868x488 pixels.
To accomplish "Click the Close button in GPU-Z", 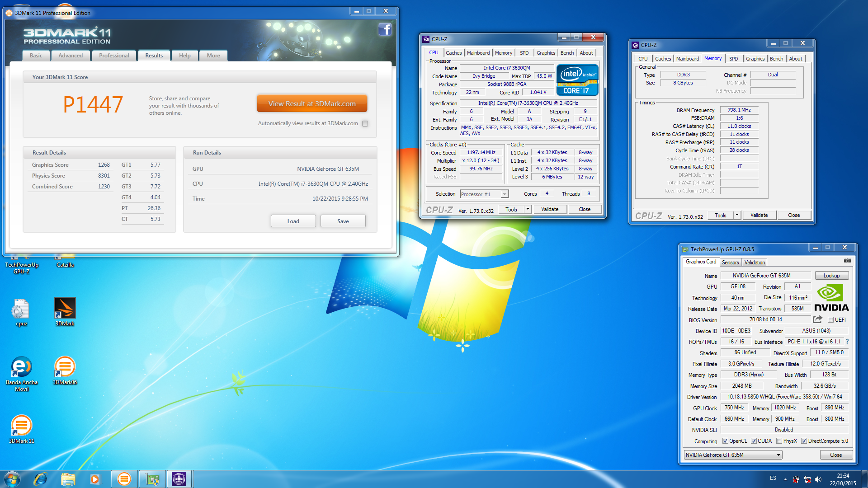I will [836, 455].
